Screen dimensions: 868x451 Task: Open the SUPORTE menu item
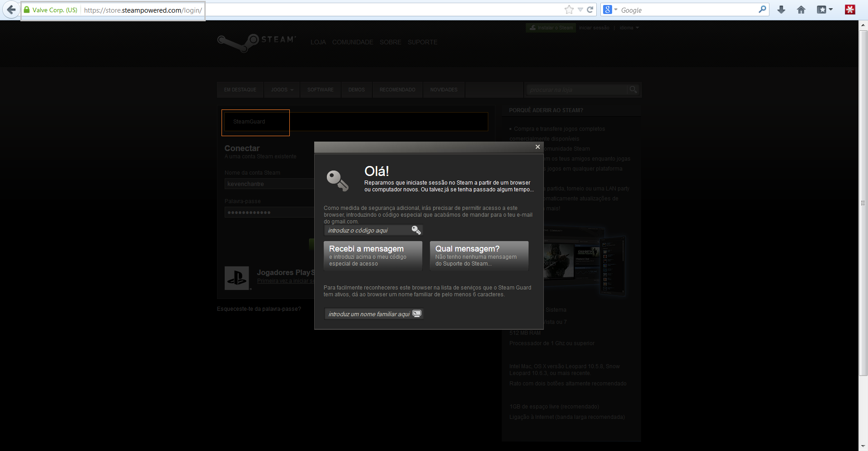(x=422, y=42)
